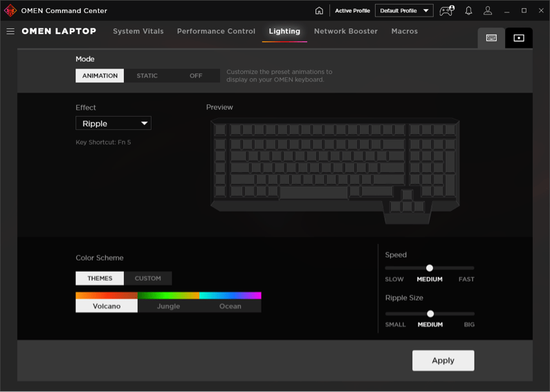Screen dimensions: 550x392
Task: Click the Home icon in title bar
Action: (319, 11)
